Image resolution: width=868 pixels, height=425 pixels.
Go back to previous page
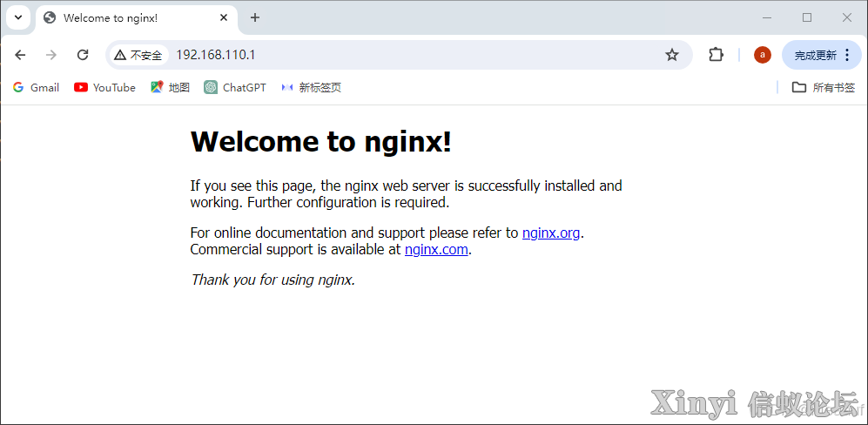(20, 55)
